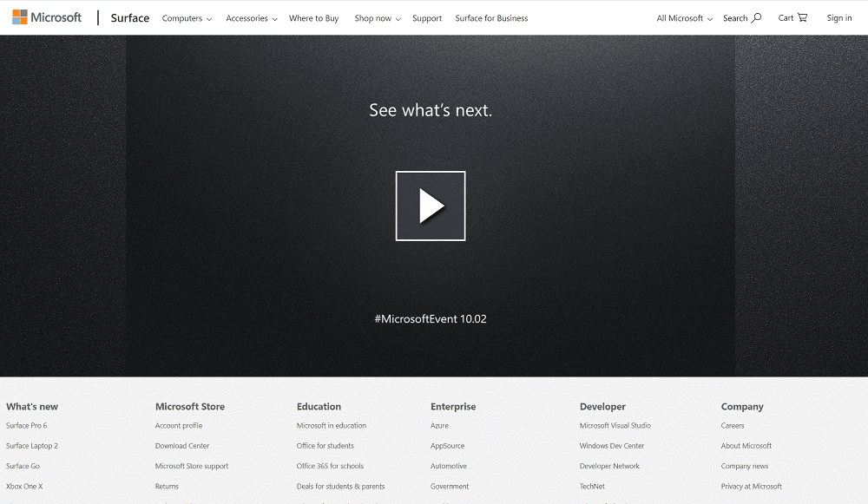Play the See what's next video

tap(431, 206)
